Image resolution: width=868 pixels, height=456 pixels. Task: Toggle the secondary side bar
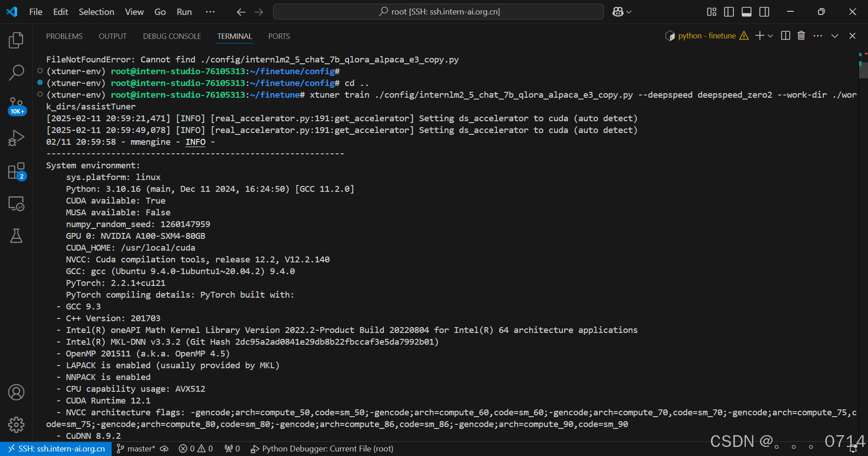click(764, 12)
